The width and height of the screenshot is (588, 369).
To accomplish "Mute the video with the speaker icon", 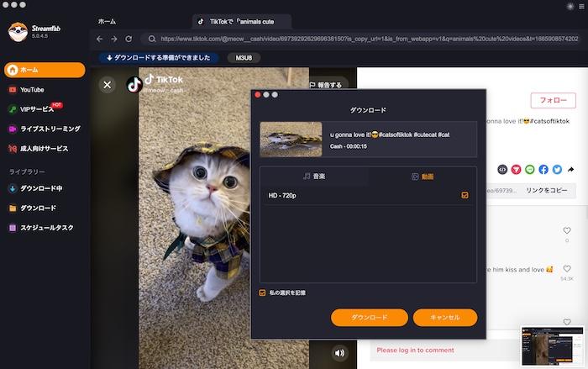I will pyautogui.click(x=339, y=353).
